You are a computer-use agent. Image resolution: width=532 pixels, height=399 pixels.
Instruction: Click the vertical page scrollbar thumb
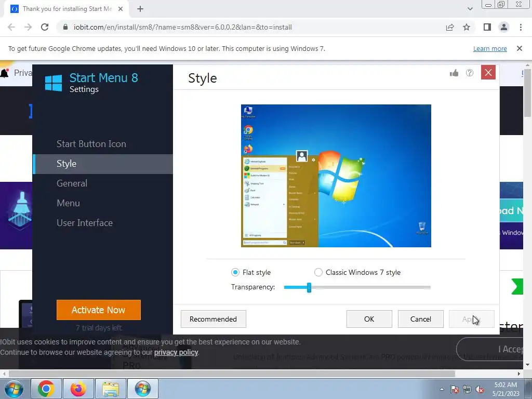coord(528,94)
